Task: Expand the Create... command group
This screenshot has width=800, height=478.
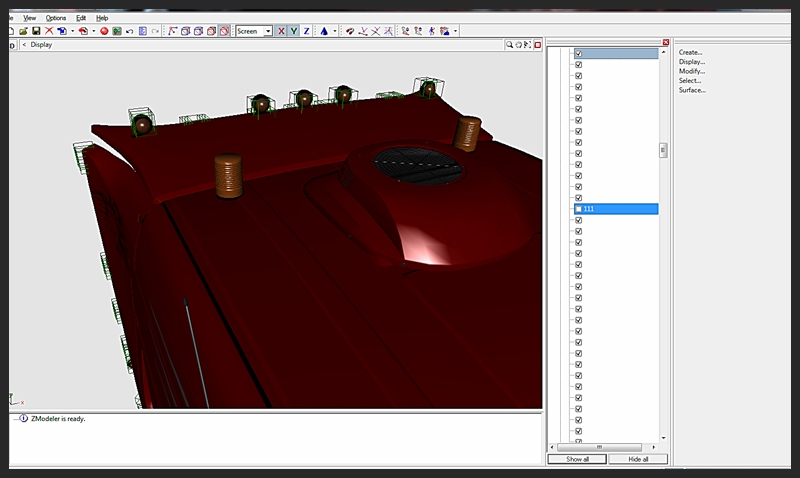Action: tap(690, 52)
